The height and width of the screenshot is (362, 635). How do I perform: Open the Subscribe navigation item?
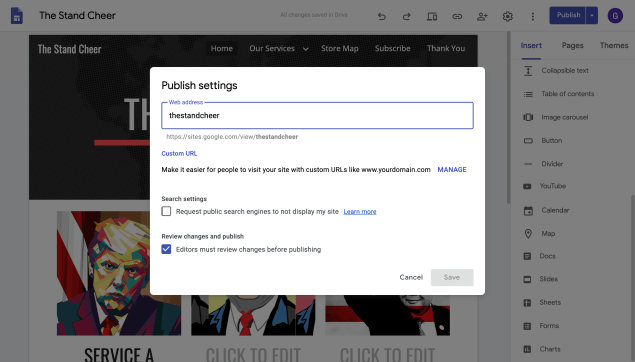(392, 49)
